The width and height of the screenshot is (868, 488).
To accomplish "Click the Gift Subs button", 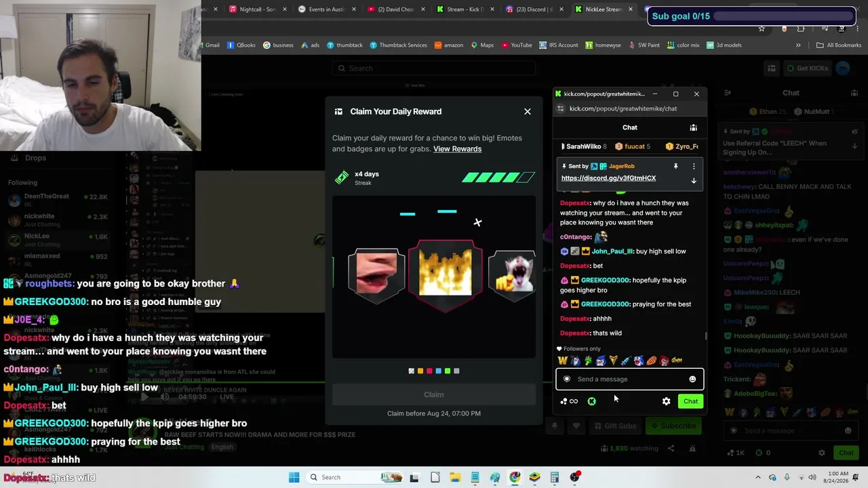I will 616,426.
